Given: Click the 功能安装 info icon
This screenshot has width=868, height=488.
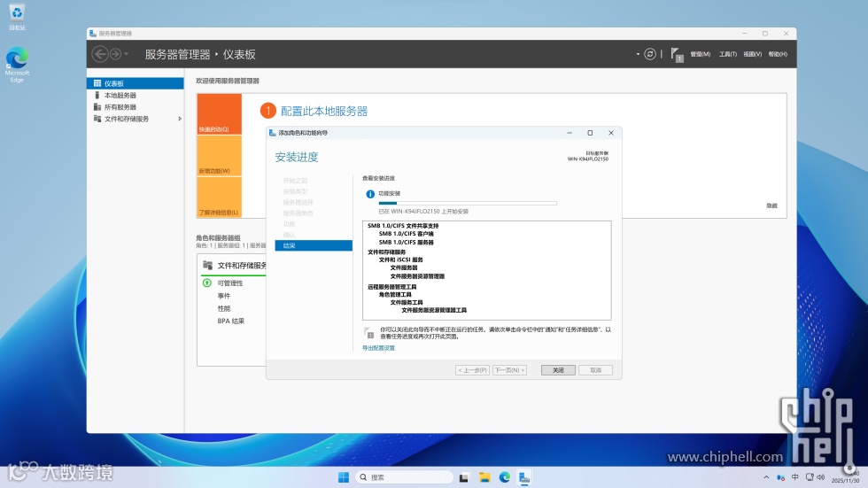Looking at the screenshot, I should [370, 194].
